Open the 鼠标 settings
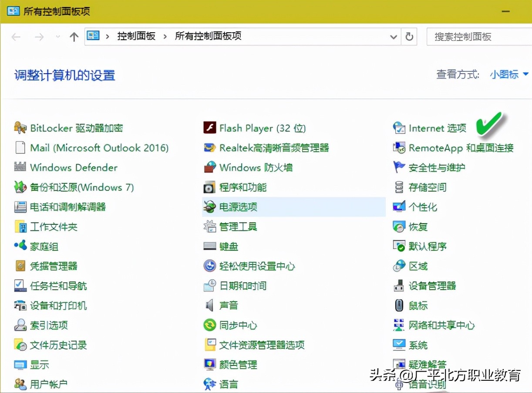This screenshot has height=393, width=532. point(418,305)
